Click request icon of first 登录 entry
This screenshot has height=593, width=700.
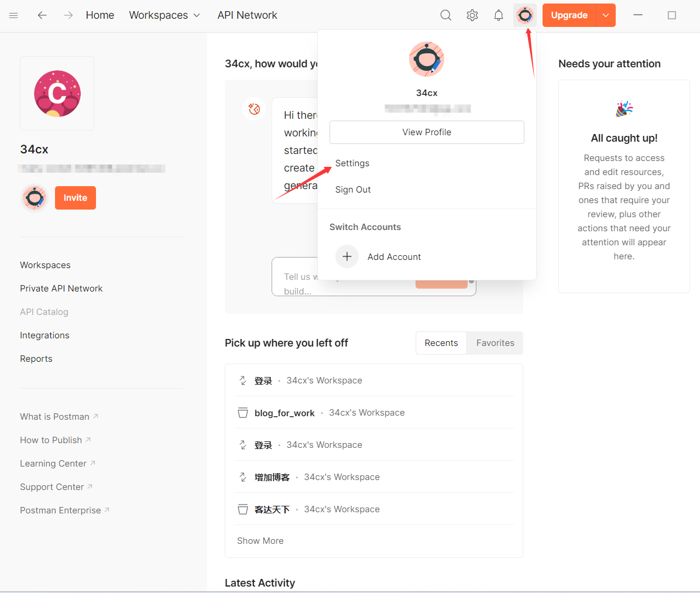[x=243, y=381]
